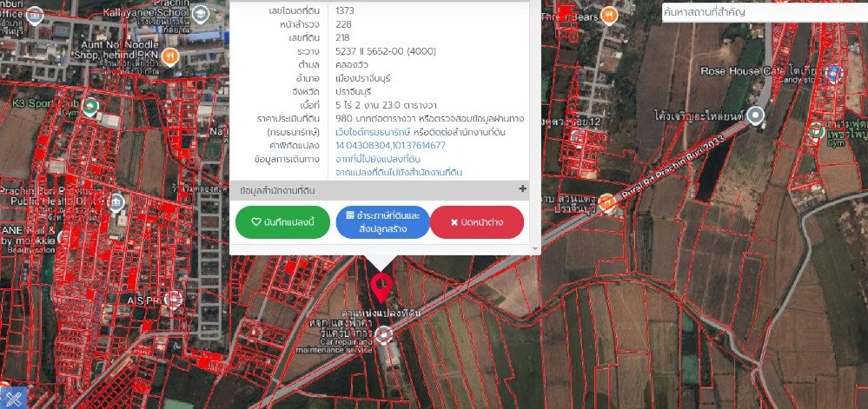The image size is (868, 409).
Task: Click the title deed number value 1373
Action: [x=345, y=10]
